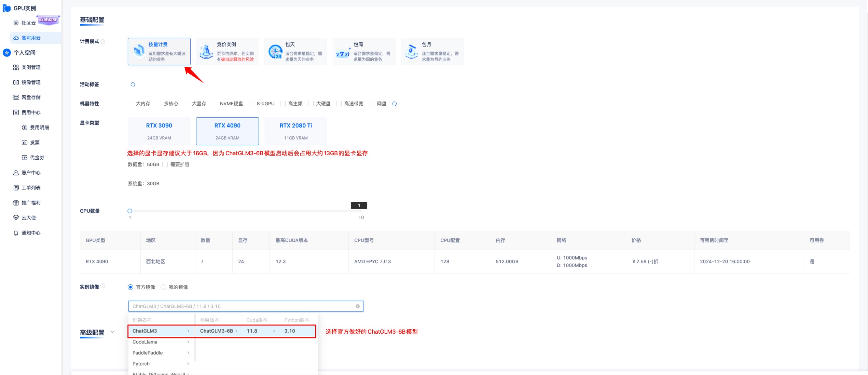Screen dimensions: 868x375
Task: Check the 需要扩容 checkbox
Action: [165, 164]
